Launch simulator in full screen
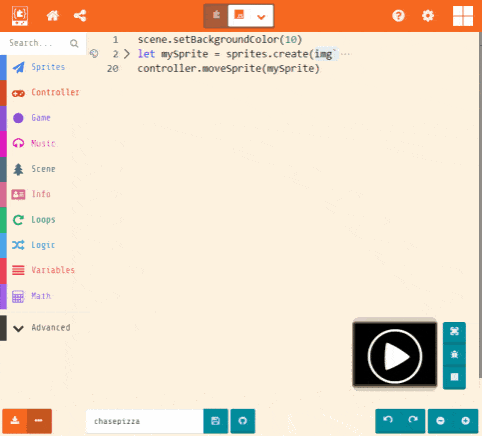 454,332
